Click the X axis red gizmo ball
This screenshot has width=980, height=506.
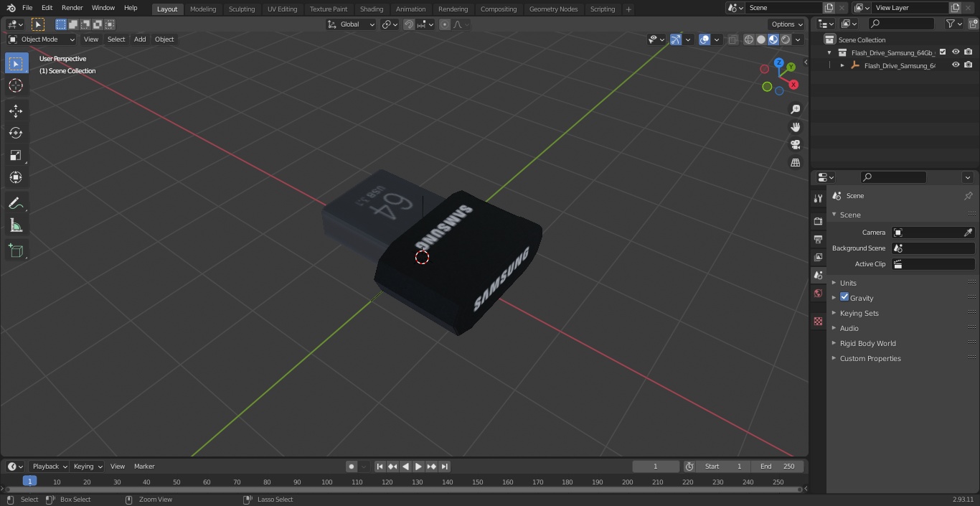point(793,85)
